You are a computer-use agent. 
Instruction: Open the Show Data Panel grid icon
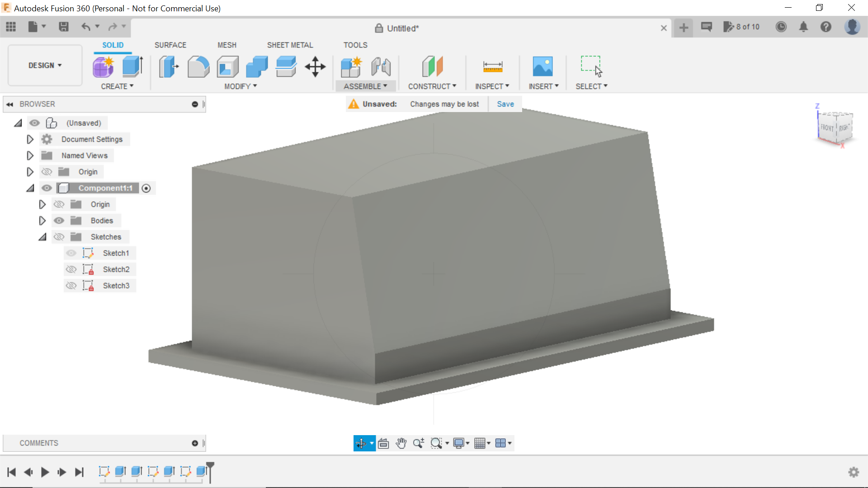(10, 27)
